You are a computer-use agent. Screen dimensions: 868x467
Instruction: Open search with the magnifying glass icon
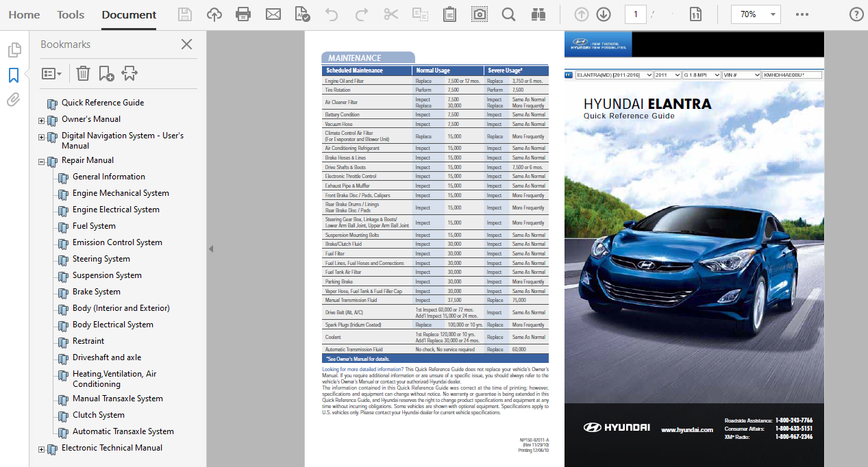pyautogui.click(x=508, y=14)
